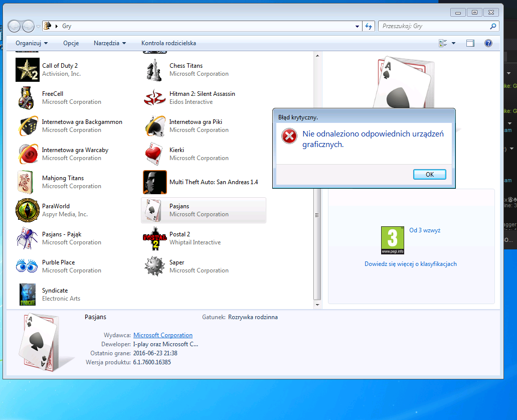Image resolution: width=517 pixels, height=420 pixels.
Task: Expand the Organizuj dropdown menu
Action: pos(32,43)
